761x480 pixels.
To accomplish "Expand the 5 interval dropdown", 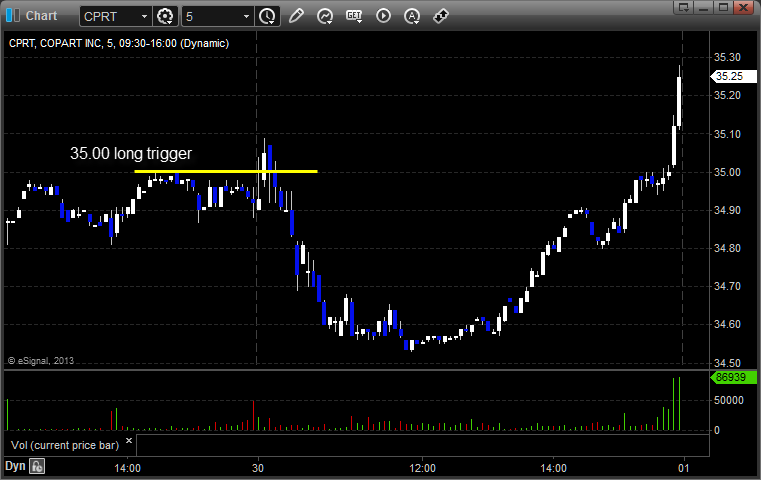I will [x=246, y=17].
